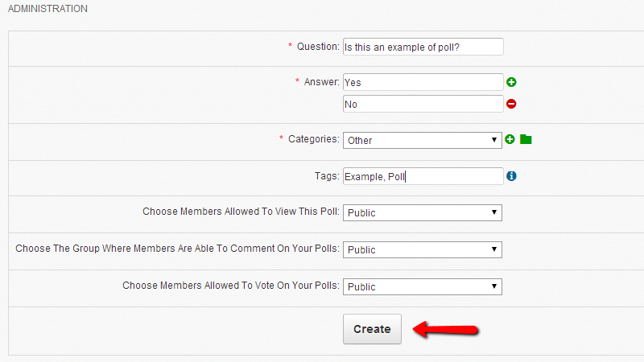Image resolution: width=644 pixels, height=362 pixels.
Task: Add another answer with the green plus icon
Action: 511,82
